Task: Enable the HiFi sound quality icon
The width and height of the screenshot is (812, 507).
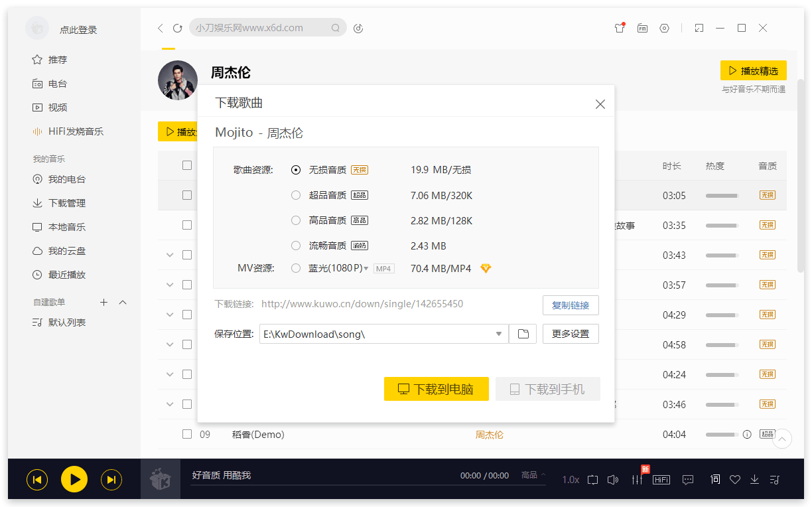Action: click(661, 479)
